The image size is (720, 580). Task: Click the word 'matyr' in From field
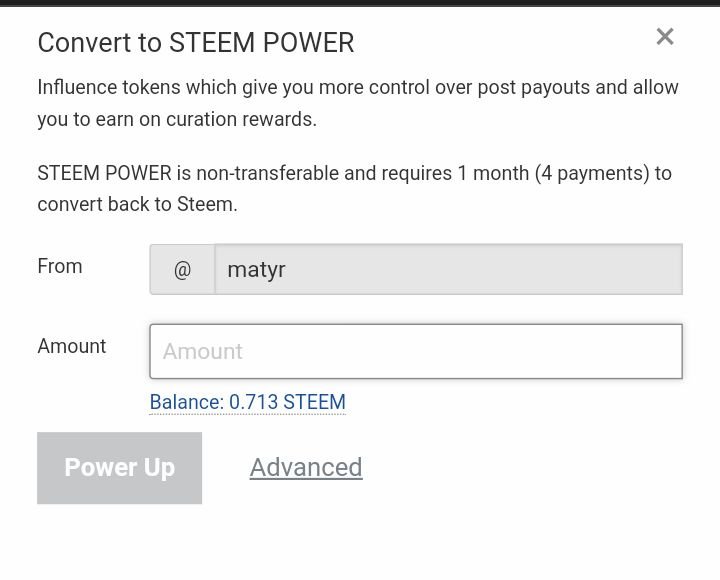pyautogui.click(x=257, y=270)
